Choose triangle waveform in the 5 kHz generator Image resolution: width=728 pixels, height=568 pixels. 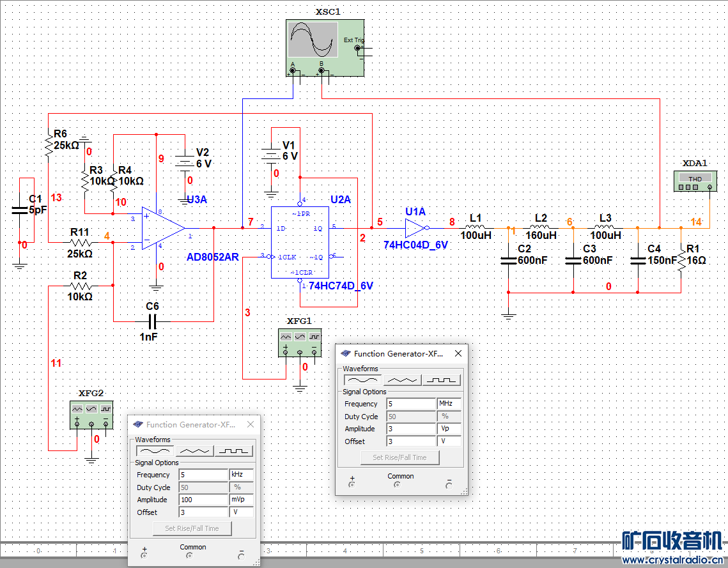[x=196, y=451]
